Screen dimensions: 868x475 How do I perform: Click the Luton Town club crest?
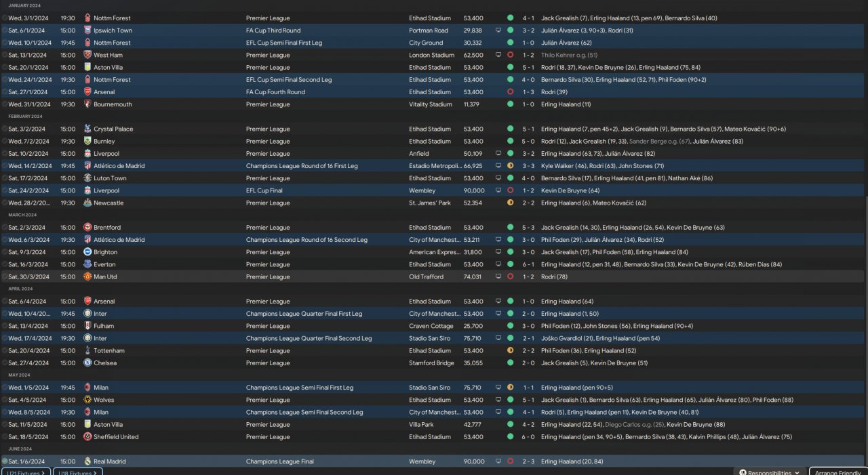click(87, 178)
